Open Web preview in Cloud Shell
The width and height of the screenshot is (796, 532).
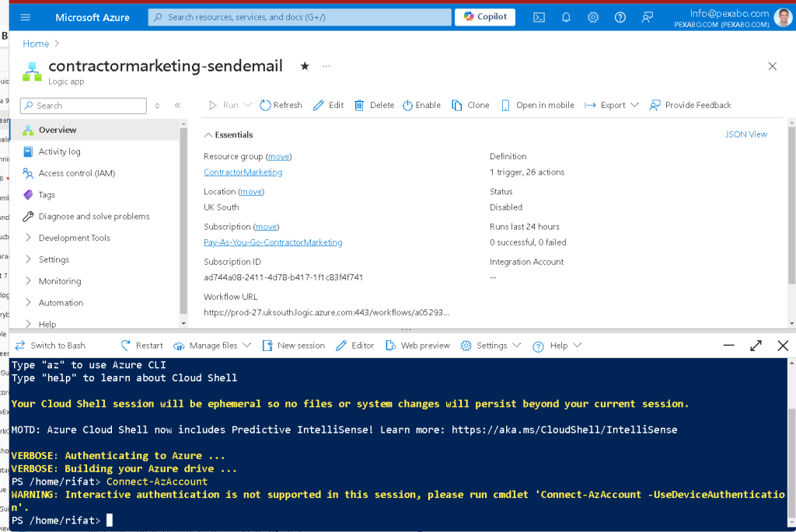tap(417, 346)
